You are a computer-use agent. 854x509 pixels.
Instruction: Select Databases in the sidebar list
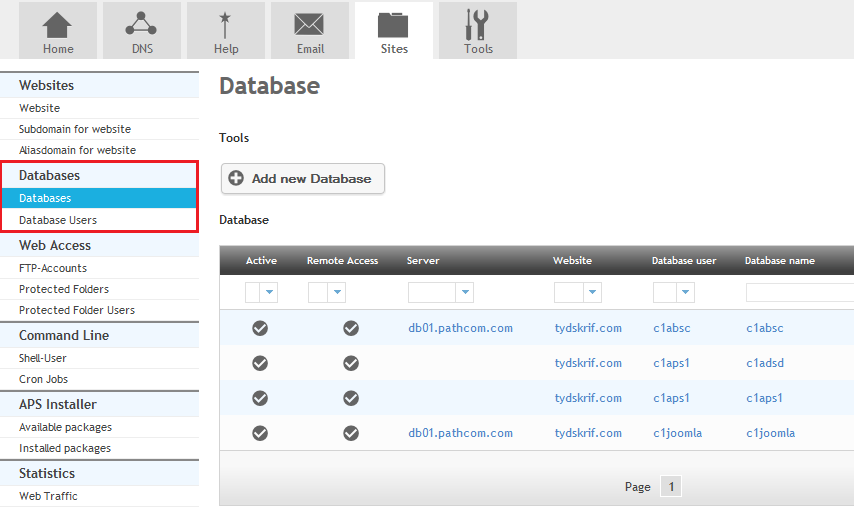click(x=99, y=198)
